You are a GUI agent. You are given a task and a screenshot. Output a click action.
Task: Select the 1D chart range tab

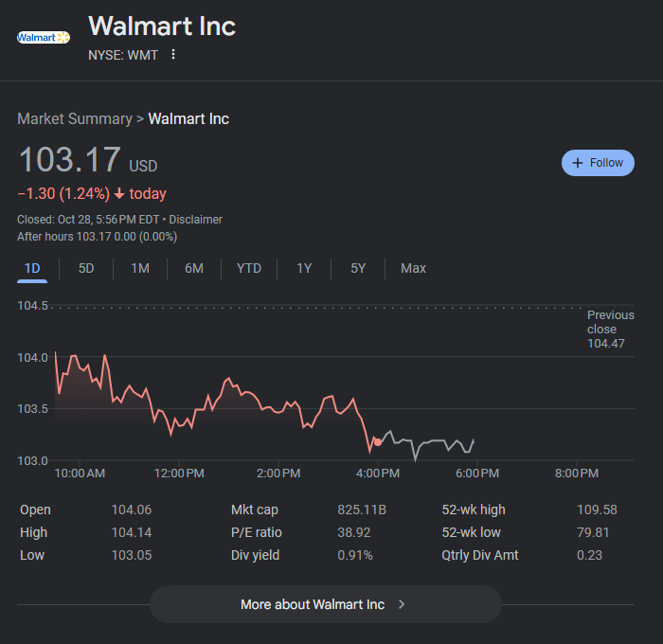click(32, 268)
